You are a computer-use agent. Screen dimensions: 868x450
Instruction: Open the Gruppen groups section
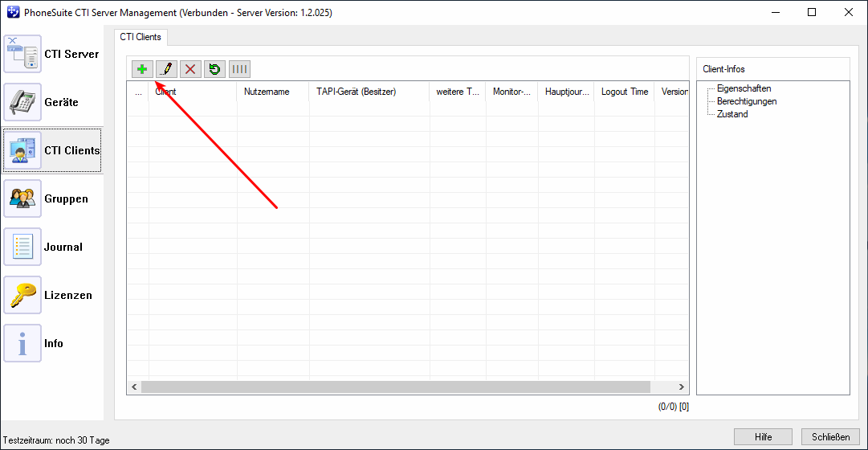pyautogui.click(x=52, y=198)
